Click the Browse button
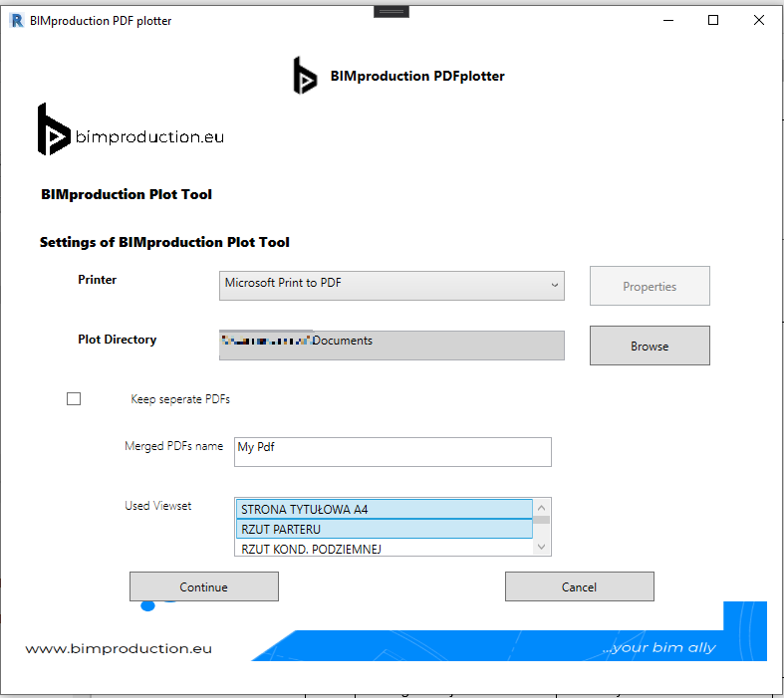784x698 pixels. (649, 346)
